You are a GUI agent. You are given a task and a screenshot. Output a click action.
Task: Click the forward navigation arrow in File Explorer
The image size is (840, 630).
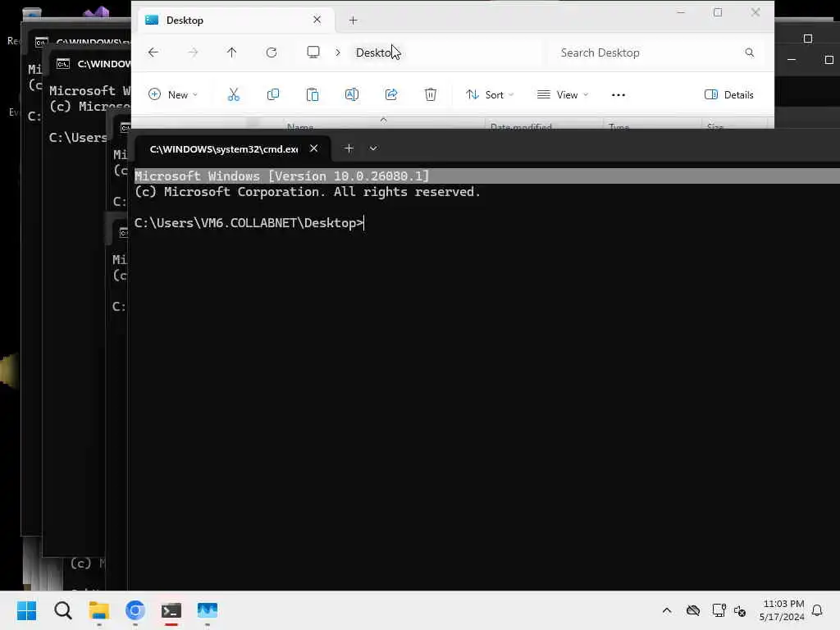[193, 52]
